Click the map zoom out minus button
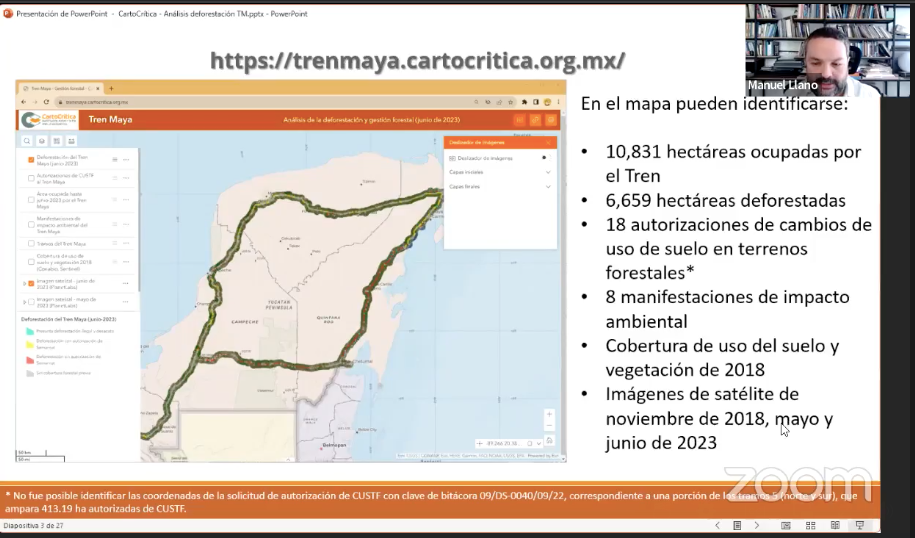Image resolution: width=915 pixels, height=538 pixels. point(549,426)
